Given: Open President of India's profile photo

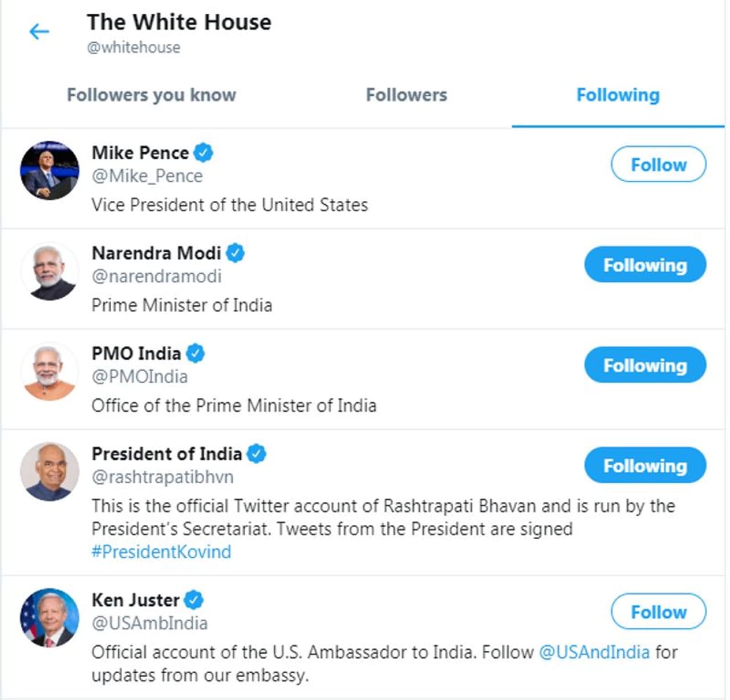Looking at the screenshot, I should (x=50, y=472).
